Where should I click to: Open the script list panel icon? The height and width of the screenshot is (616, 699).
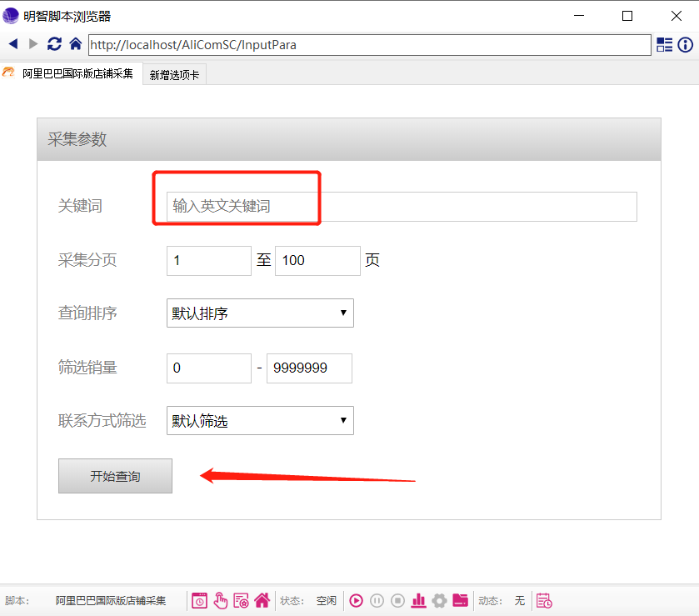tap(664, 45)
